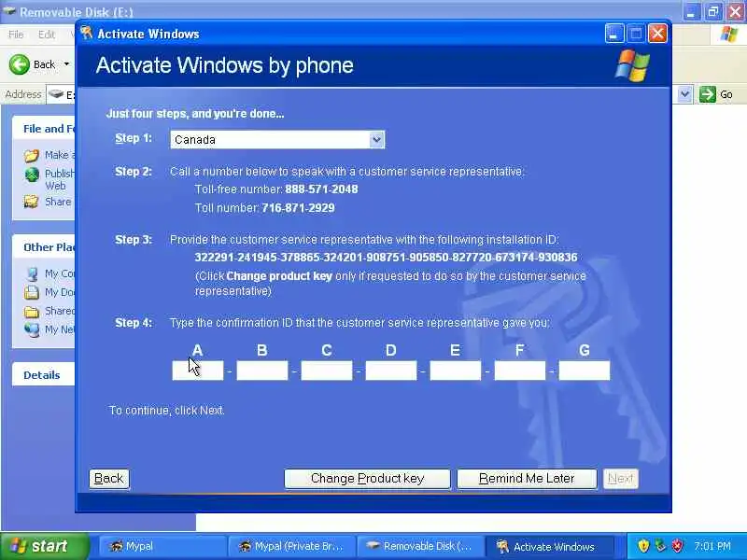Open the Start menu
747x560 pixels.
click(44, 546)
